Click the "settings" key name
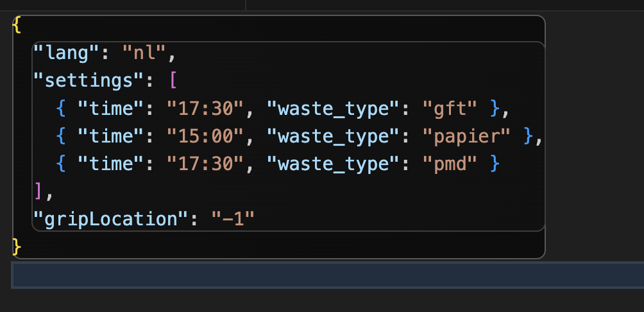 (89, 81)
